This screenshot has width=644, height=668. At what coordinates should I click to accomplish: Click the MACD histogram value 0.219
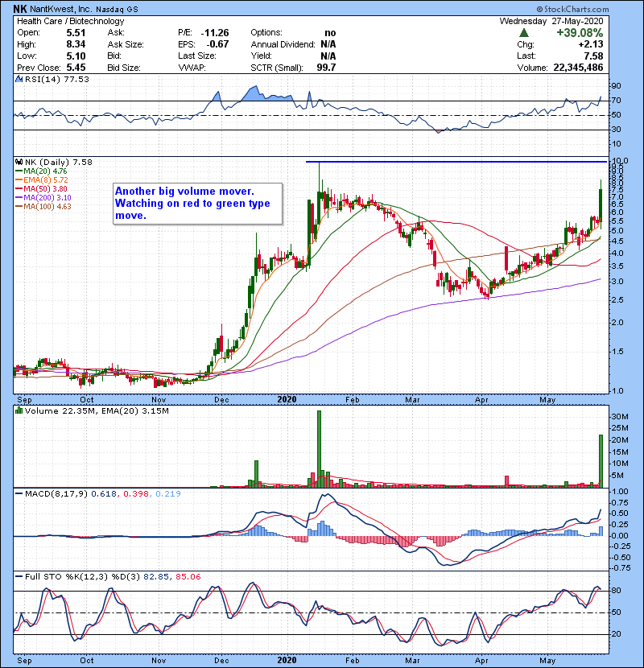coord(168,493)
